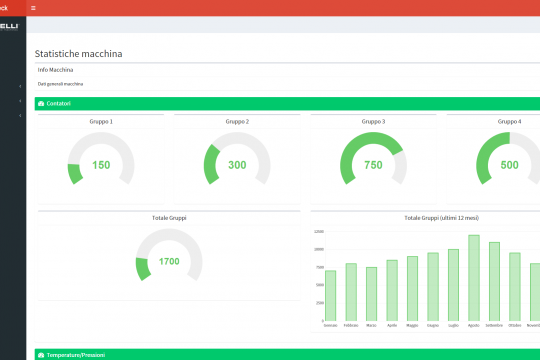
Task: Click the Totale Gruppi gauge showing 1700
Action: (x=169, y=255)
